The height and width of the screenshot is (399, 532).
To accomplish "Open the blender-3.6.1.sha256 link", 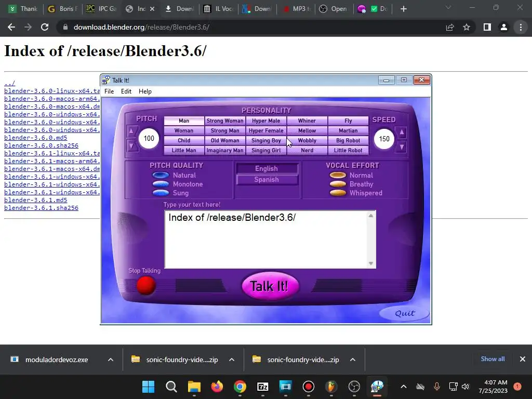I will [x=41, y=208].
